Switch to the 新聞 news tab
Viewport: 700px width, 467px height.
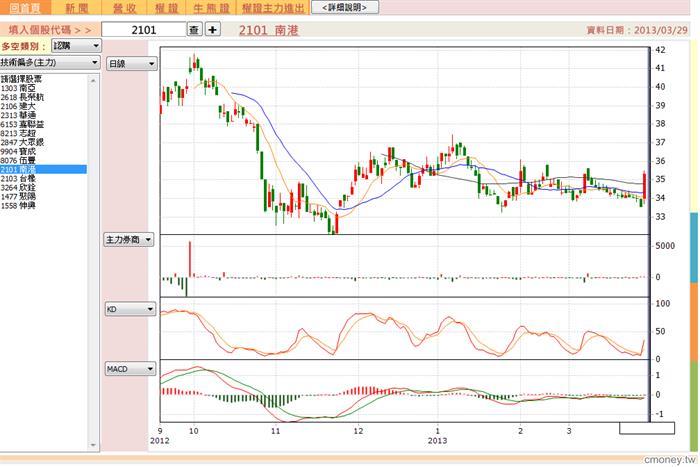(x=76, y=7)
